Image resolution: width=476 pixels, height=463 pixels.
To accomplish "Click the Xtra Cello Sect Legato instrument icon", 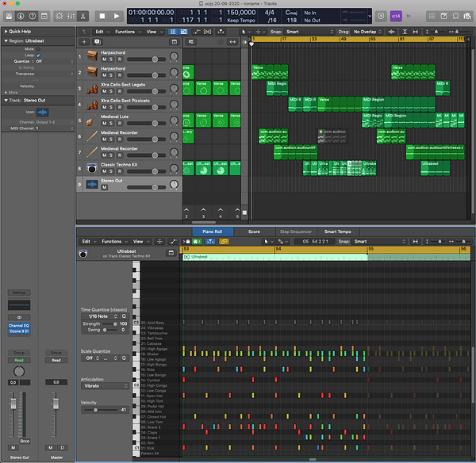I will tap(91, 88).
